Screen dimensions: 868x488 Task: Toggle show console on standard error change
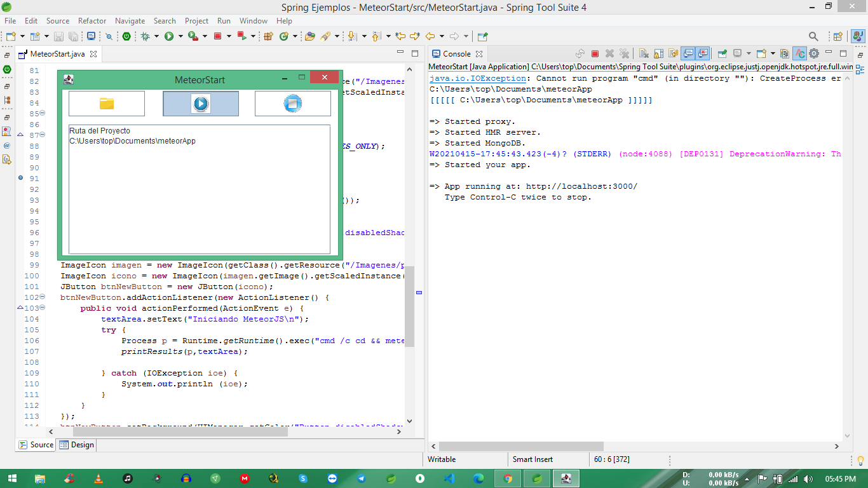click(x=703, y=54)
